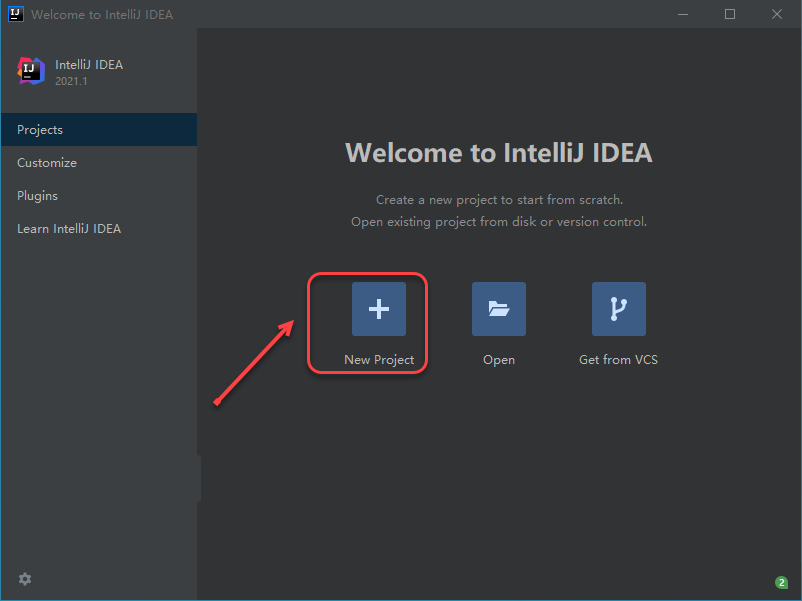Click text 'Create a new project to start from scratch.'

(x=499, y=199)
